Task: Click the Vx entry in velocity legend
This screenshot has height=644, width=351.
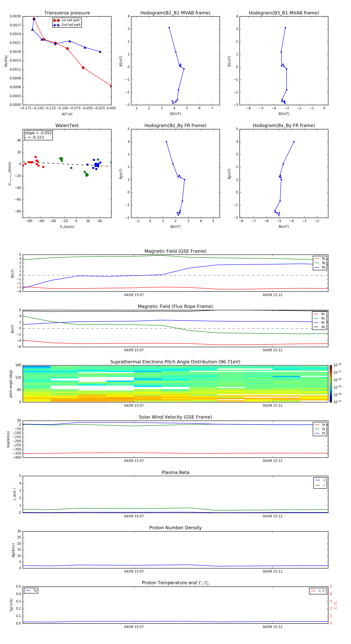Action: click(x=320, y=425)
